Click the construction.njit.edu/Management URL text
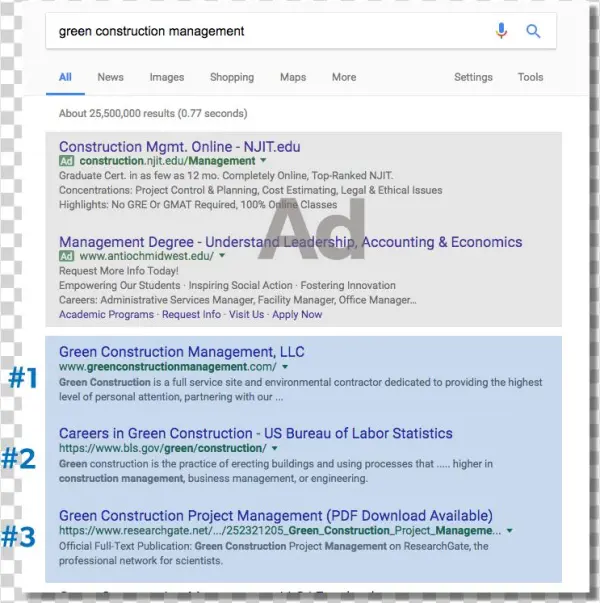Screen dimensions: 600x603 pos(167,161)
